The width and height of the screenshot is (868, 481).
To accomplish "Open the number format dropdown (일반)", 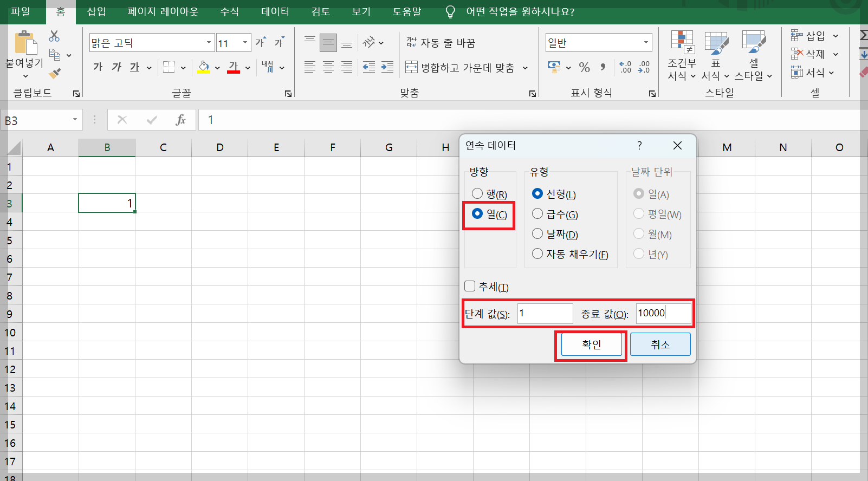I will pyautogui.click(x=646, y=42).
